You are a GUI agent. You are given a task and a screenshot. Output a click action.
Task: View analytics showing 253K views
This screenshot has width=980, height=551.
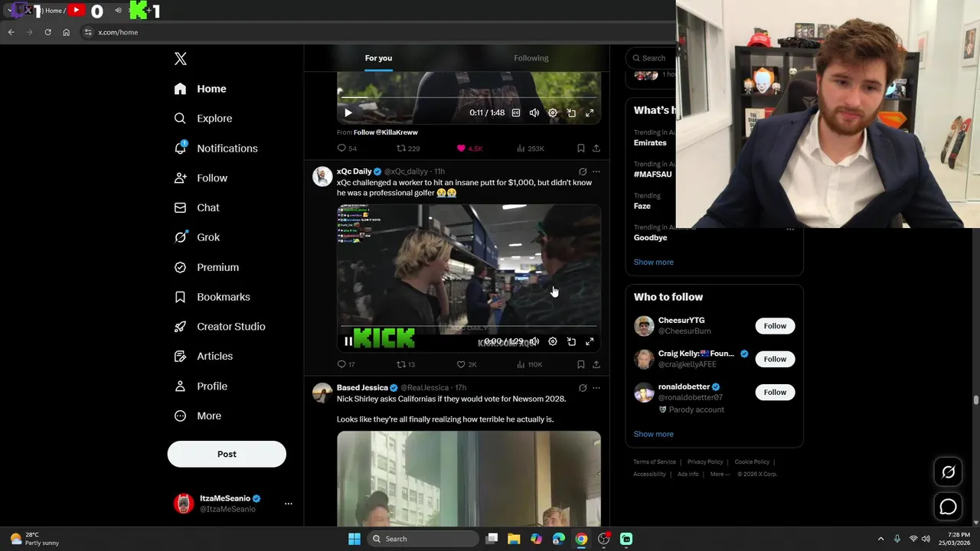click(530, 148)
